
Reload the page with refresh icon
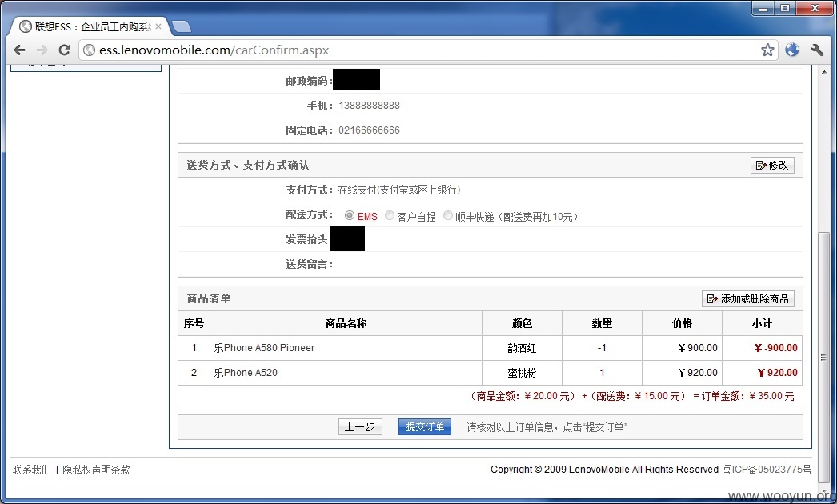tap(65, 50)
